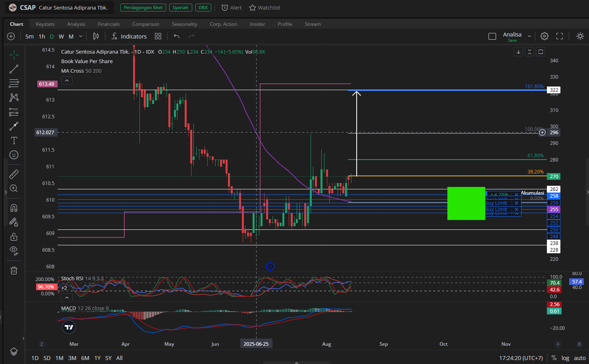
Task: Enter fullscreen chart mode
Action: [560, 36]
